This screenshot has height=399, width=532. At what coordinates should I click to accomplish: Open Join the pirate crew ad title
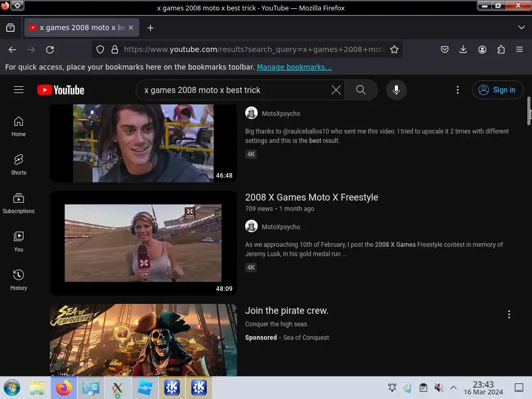point(287,311)
